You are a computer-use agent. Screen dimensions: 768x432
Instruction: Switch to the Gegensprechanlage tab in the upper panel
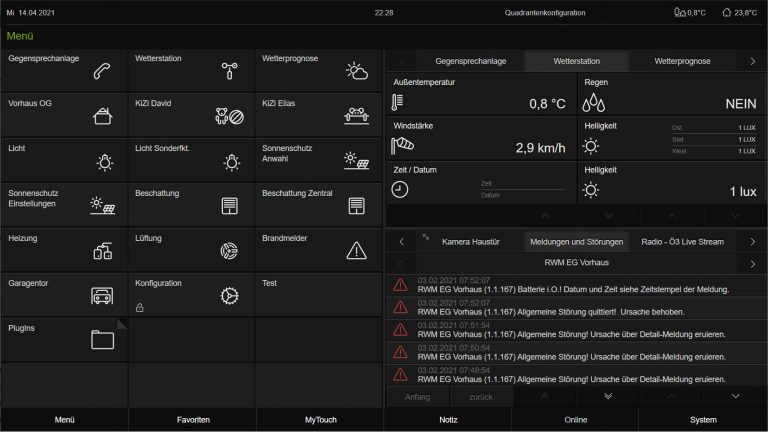(x=470, y=61)
